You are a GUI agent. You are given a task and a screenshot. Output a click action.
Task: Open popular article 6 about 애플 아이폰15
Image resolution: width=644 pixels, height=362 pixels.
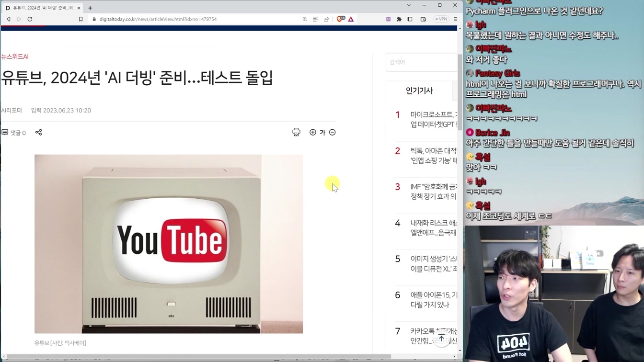click(434, 300)
